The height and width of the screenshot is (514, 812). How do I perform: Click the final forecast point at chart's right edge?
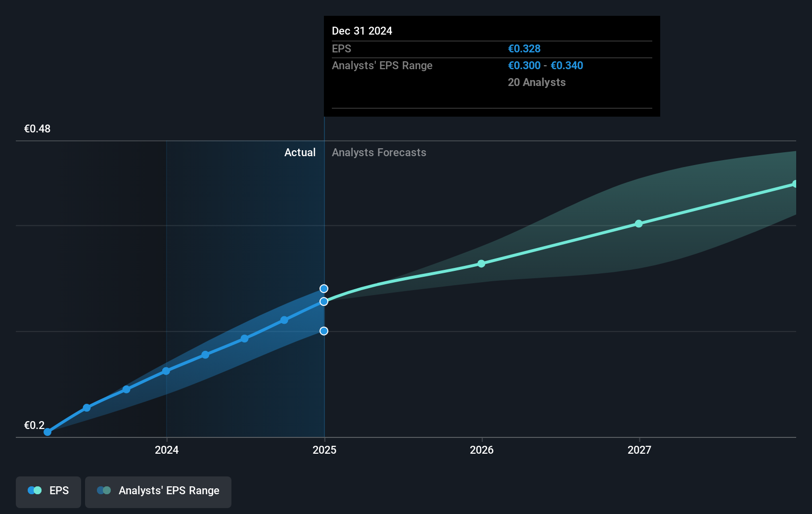[795, 184]
